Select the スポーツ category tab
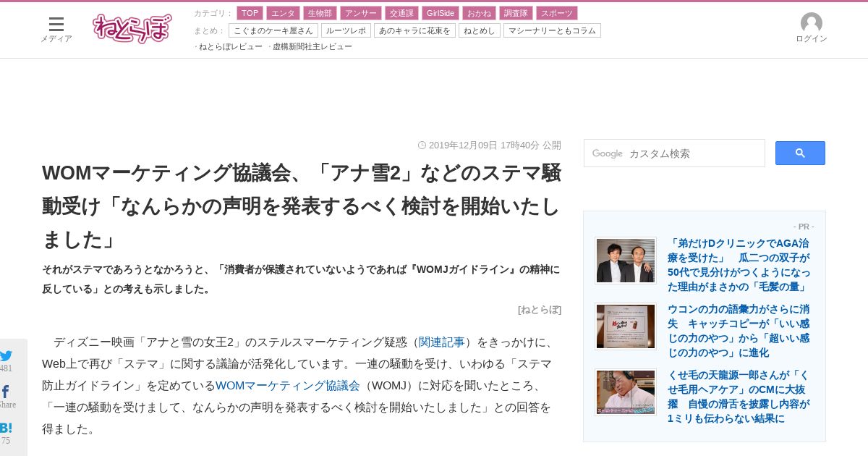This screenshot has height=456, width=868. pyautogui.click(x=557, y=13)
